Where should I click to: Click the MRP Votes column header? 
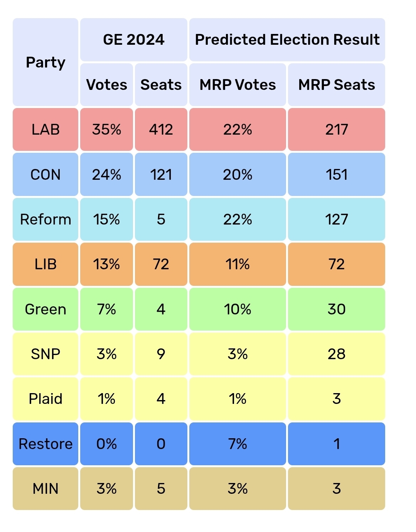point(237,84)
